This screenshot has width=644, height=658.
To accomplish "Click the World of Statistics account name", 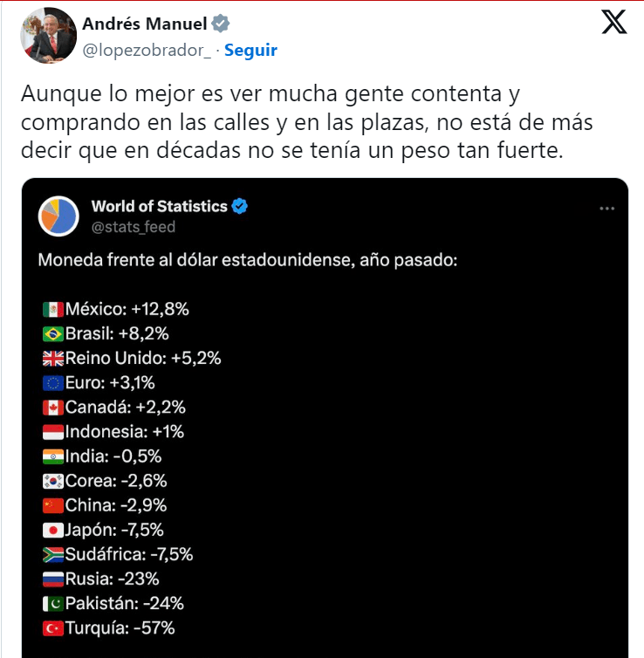I will (159, 207).
